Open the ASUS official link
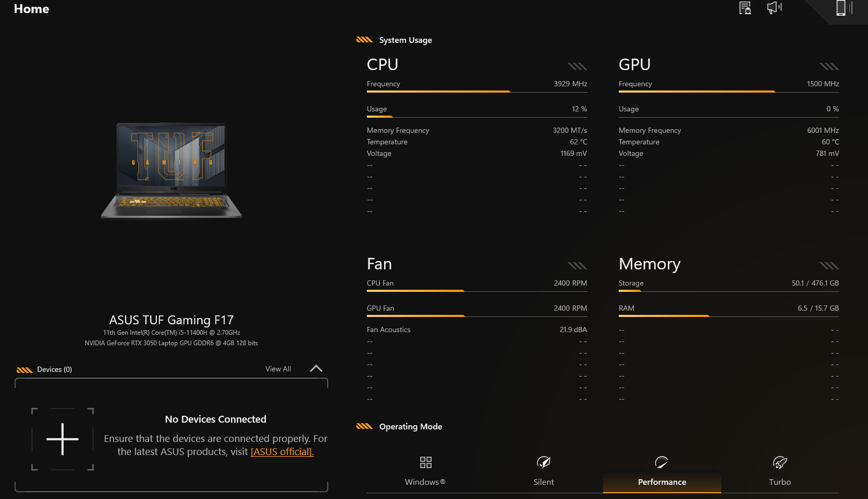 pos(282,452)
